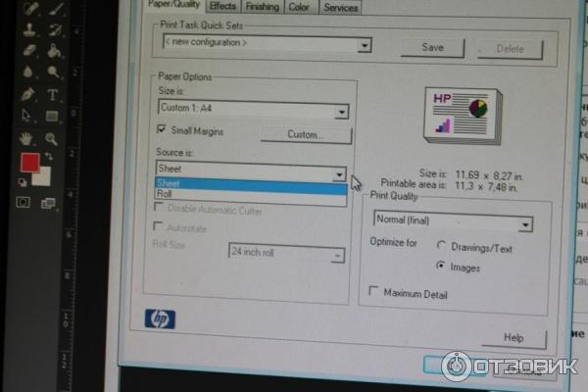The width and height of the screenshot is (588, 392).
Task: Activate the Hand tool
Action: point(26,138)
